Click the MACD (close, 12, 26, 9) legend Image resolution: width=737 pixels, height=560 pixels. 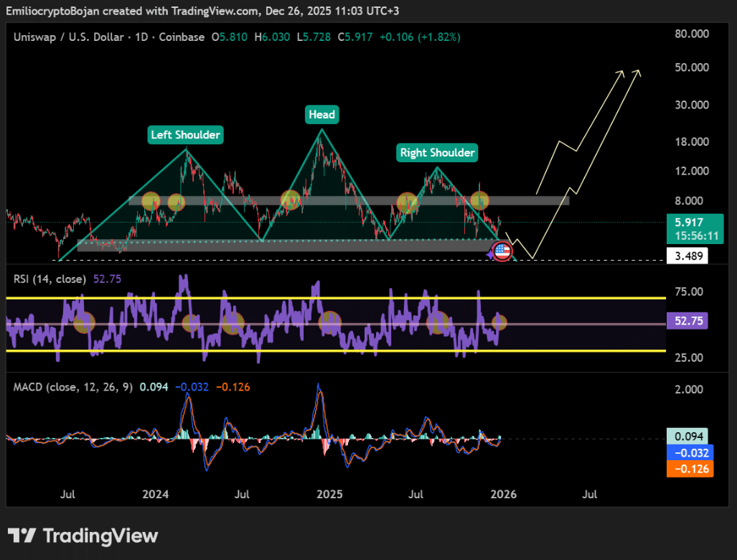[72, 387]
